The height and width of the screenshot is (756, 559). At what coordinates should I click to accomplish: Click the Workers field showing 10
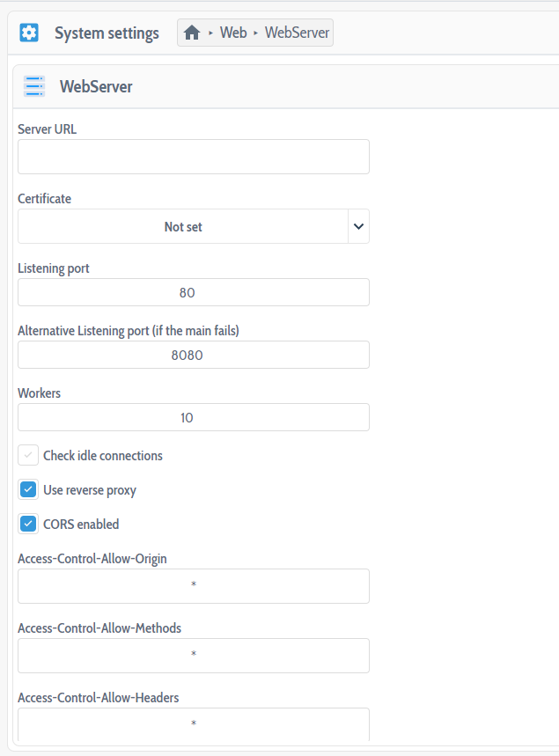193,416
